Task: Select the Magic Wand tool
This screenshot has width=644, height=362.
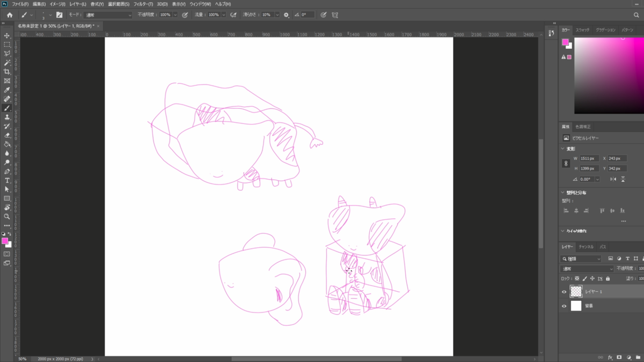Action: [7, 63]
